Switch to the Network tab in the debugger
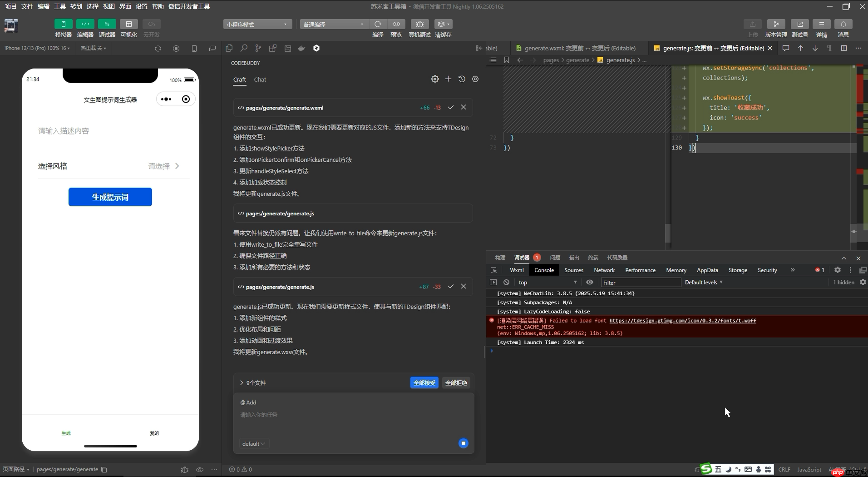This screenshot has width=868, height=477. 604,270
